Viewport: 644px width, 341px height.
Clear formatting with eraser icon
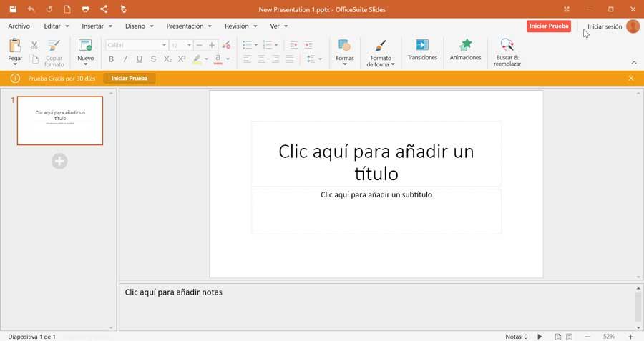226,45
